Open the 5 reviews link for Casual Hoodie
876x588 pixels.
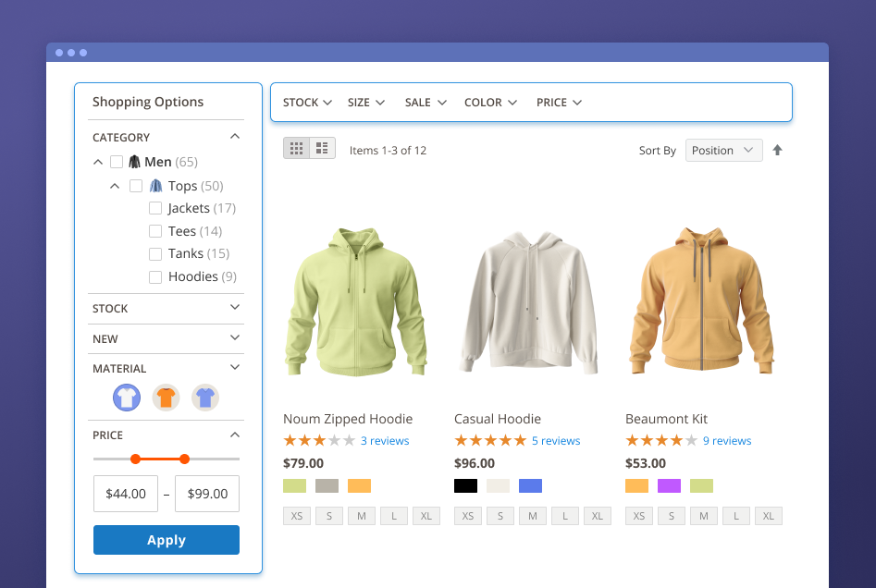(x=556, y=441)
